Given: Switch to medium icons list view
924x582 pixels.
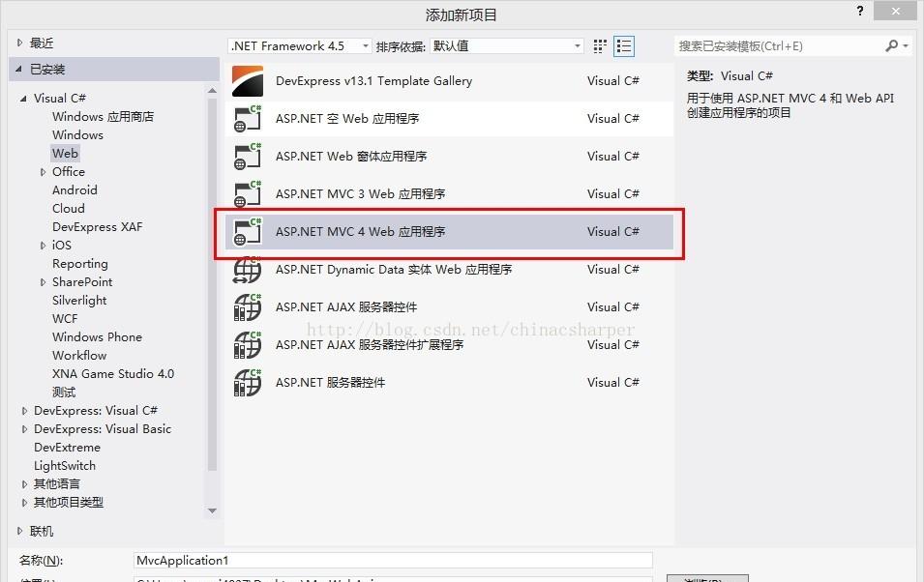Looking at the screenshot, I should tap(624, 46).
